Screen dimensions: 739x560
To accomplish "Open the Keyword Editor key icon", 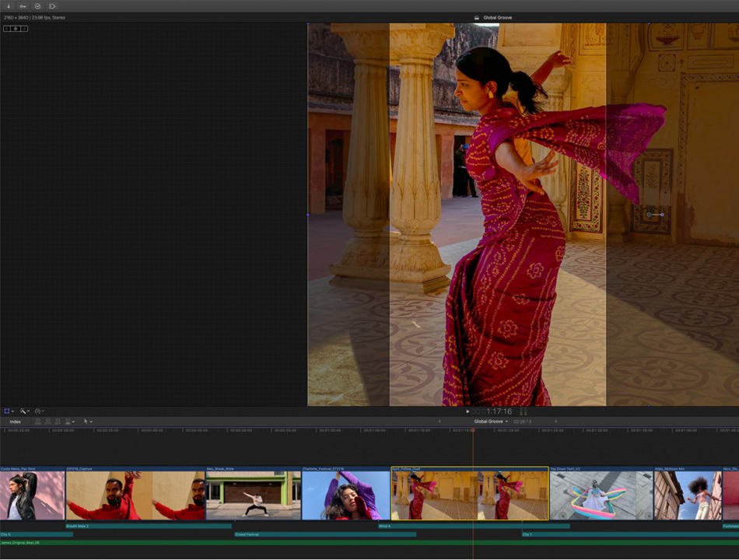I will coord(23,6).
